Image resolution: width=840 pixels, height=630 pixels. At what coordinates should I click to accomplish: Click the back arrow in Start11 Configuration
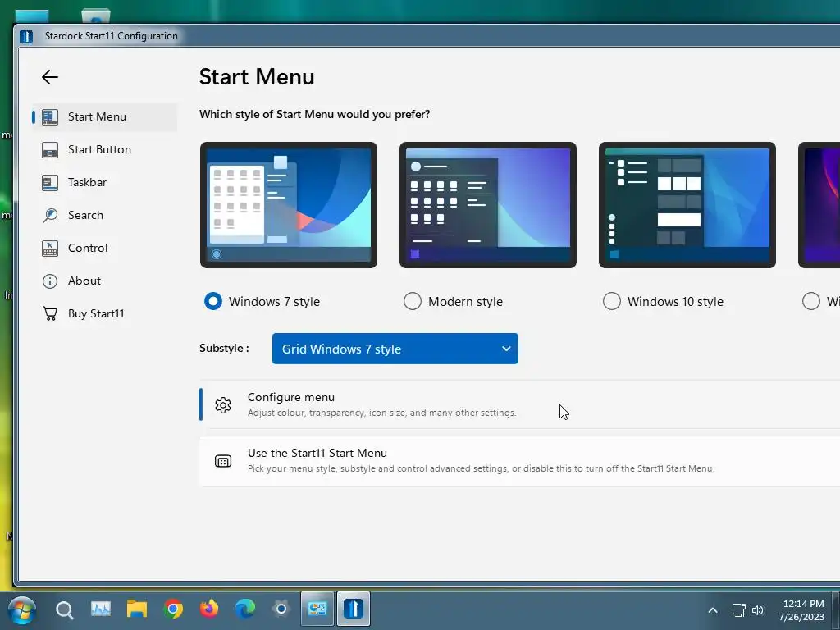pos(50,77)
